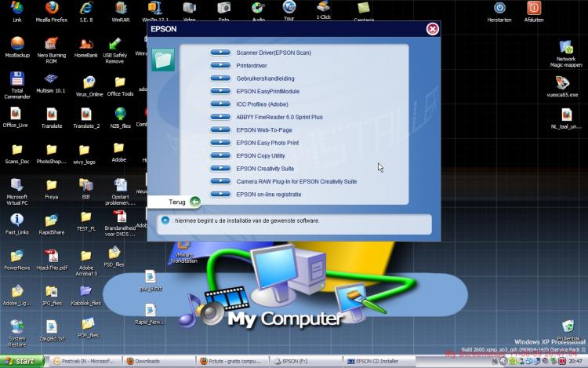Open the Pctuts Firefox taskbar button
The image size is (588, 368).
click(233, 361)
